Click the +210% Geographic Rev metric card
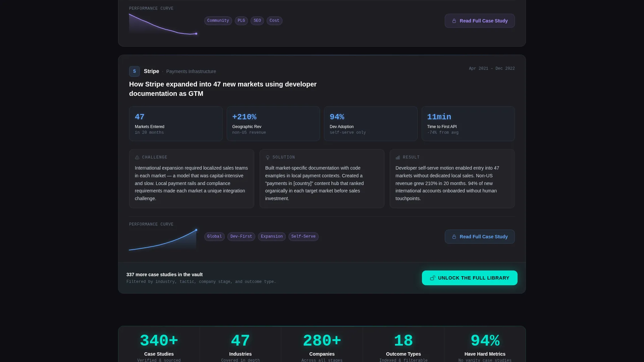Viewport: 644px width, 362px height. point(273,124)
